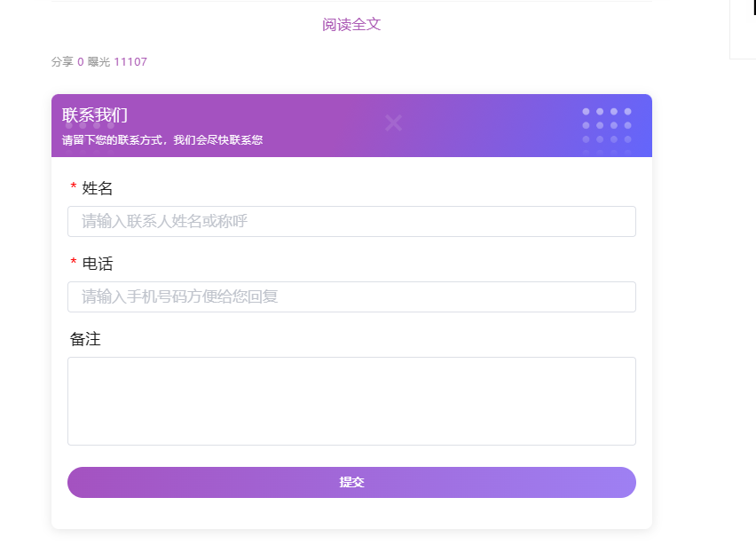Click the red asterisk beside 姓名
The height and width of the screenshot is (545, 756).
[x=74, y=186]
